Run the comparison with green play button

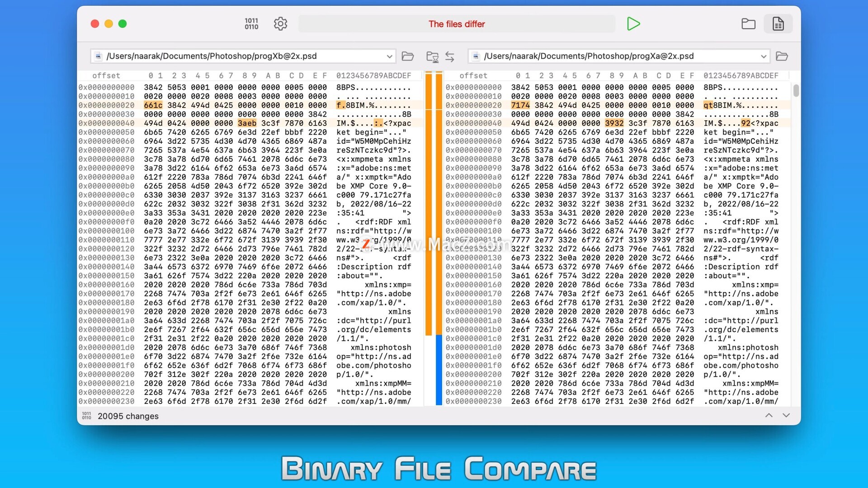point(633,24)
